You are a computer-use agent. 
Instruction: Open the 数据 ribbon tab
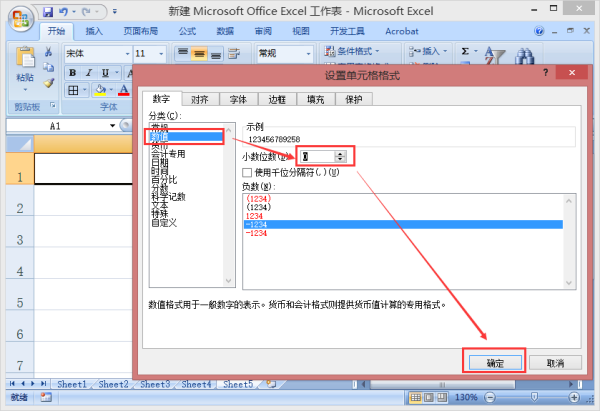tap(225, 31)
